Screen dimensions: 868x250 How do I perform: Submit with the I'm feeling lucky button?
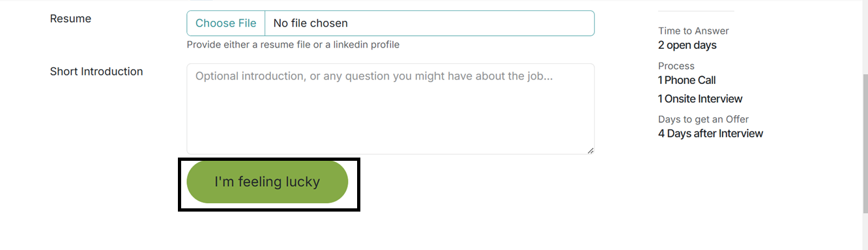click(267, 182)
